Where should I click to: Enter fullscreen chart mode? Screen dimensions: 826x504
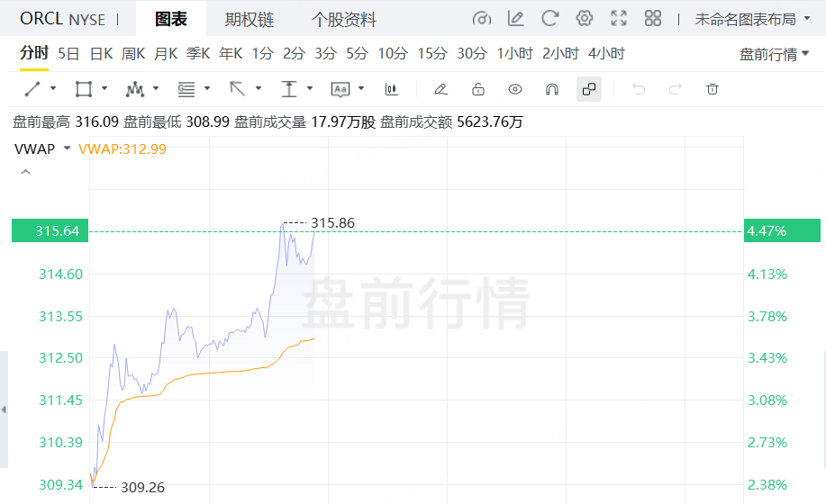619,19
